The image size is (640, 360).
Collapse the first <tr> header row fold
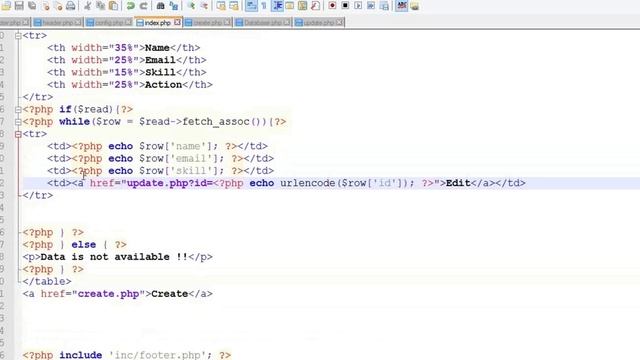click(x=18, y=36)
